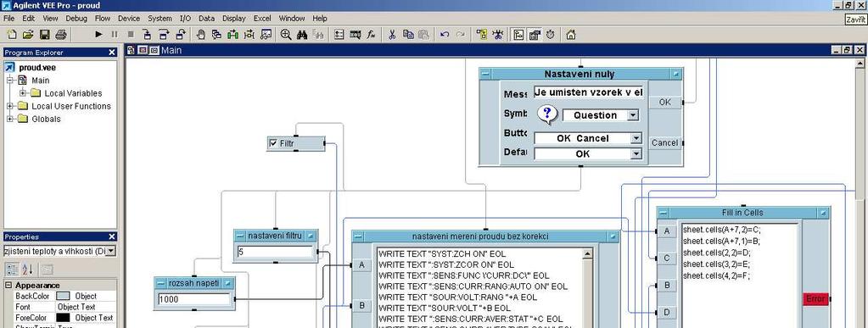Open the Device menu
This screenshot has height=328, width=868.
[x=129, y=19]
